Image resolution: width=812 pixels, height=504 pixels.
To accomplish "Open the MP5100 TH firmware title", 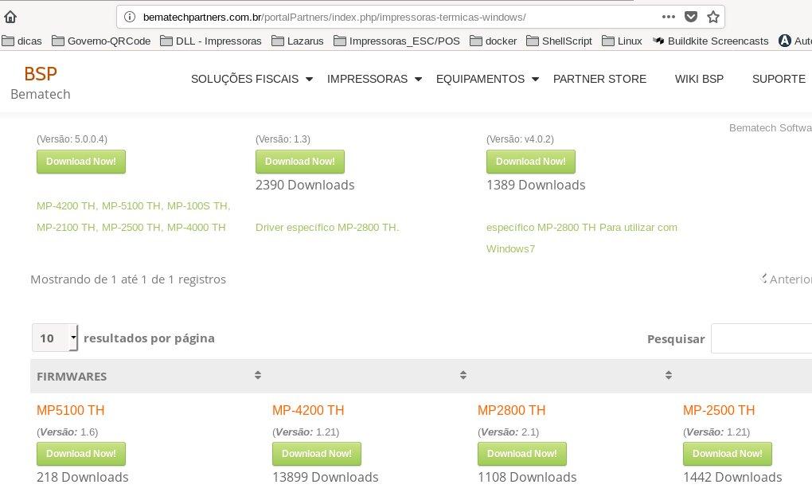I will [x=70, y=410].
